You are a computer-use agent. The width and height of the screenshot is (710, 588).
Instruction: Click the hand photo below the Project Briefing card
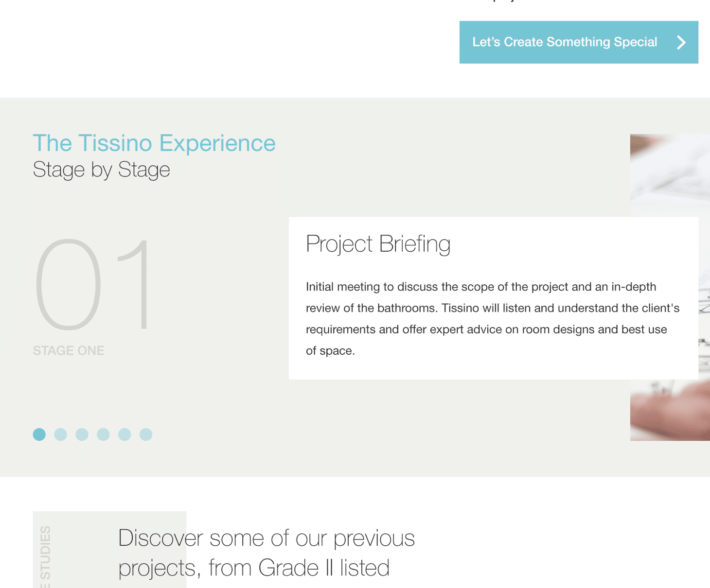(670, 411)
